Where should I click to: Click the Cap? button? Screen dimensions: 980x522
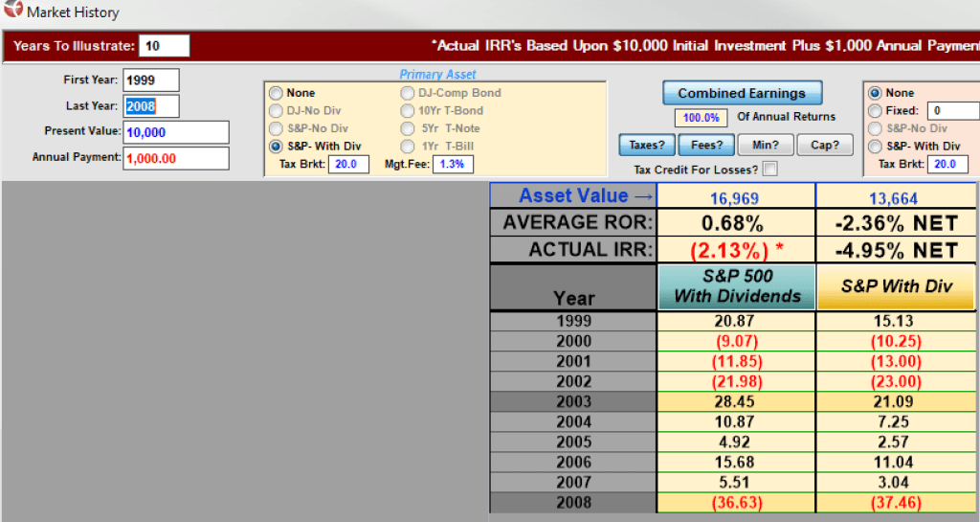point(825,145)
